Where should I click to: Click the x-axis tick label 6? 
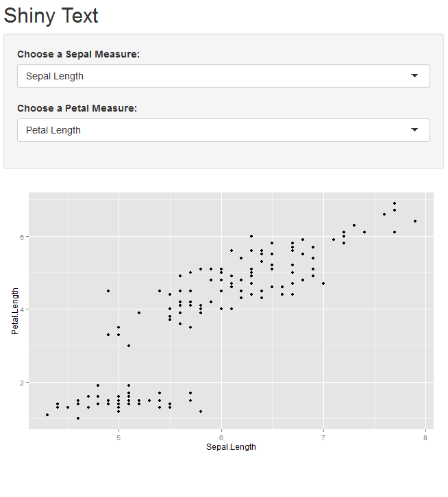(221, 437)
